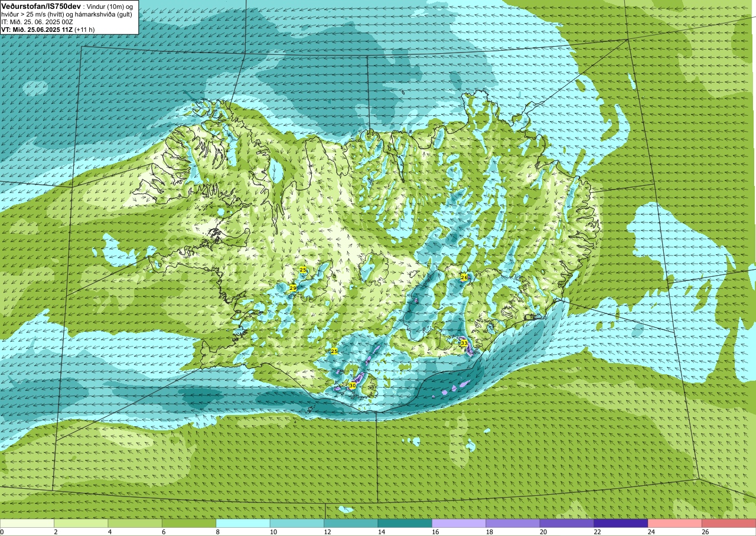Select the 18–20 m/s medium purple legend swatch
The height and width of the screenshot is (536, 756).
[513, 523]
